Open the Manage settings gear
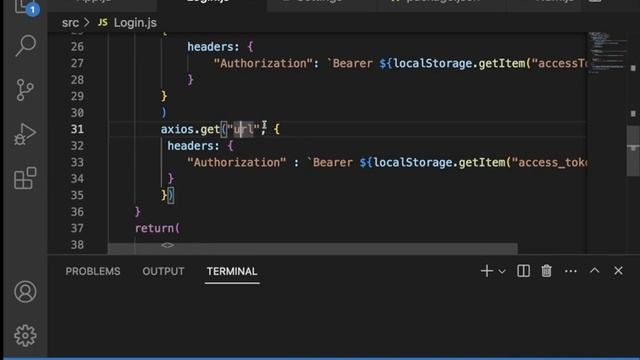640x360 pixels. pos(25,336)
